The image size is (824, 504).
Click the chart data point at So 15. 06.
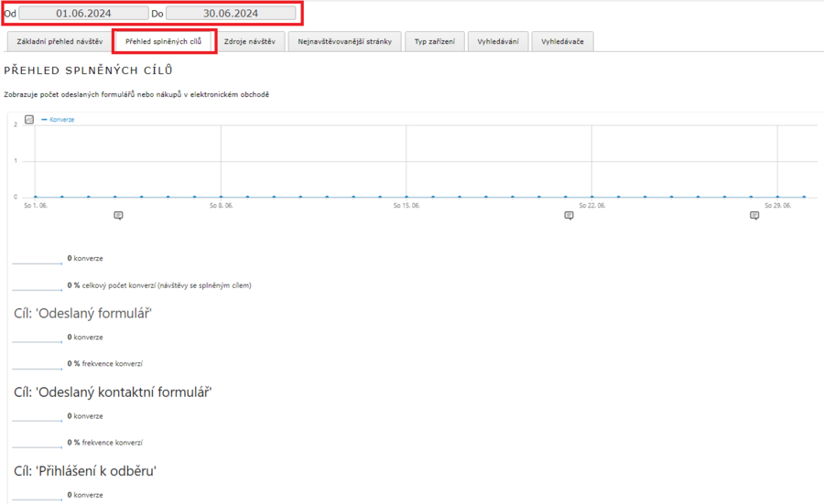407,197
